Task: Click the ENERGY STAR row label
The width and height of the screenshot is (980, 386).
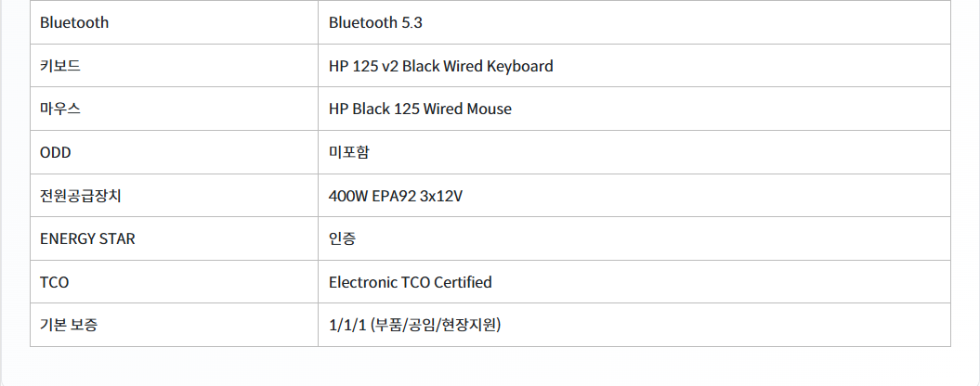Action: pos(87,238)
